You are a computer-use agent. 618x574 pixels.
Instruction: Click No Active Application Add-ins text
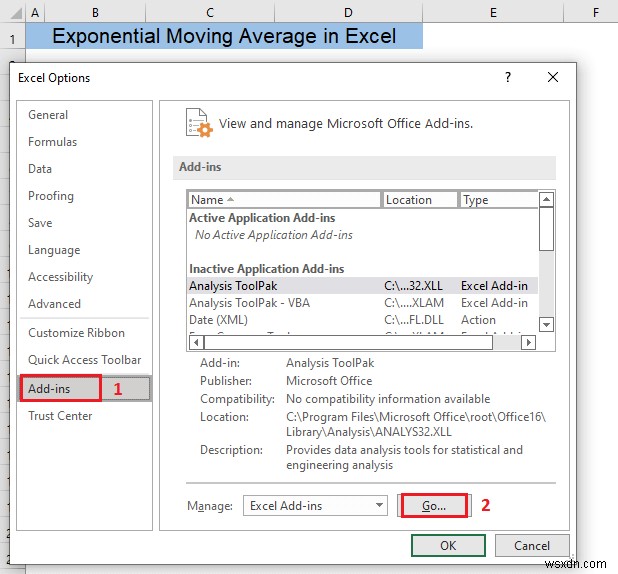click(x=274, y=235)
